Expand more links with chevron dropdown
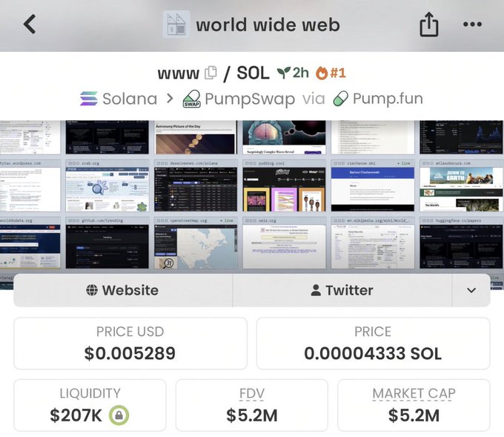This screenshot has height=437, width=504. [x=471, y=290]
